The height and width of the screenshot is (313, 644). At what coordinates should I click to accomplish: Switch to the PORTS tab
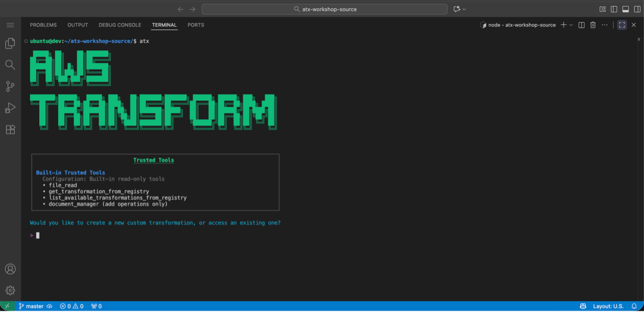[x=195, y=25]
